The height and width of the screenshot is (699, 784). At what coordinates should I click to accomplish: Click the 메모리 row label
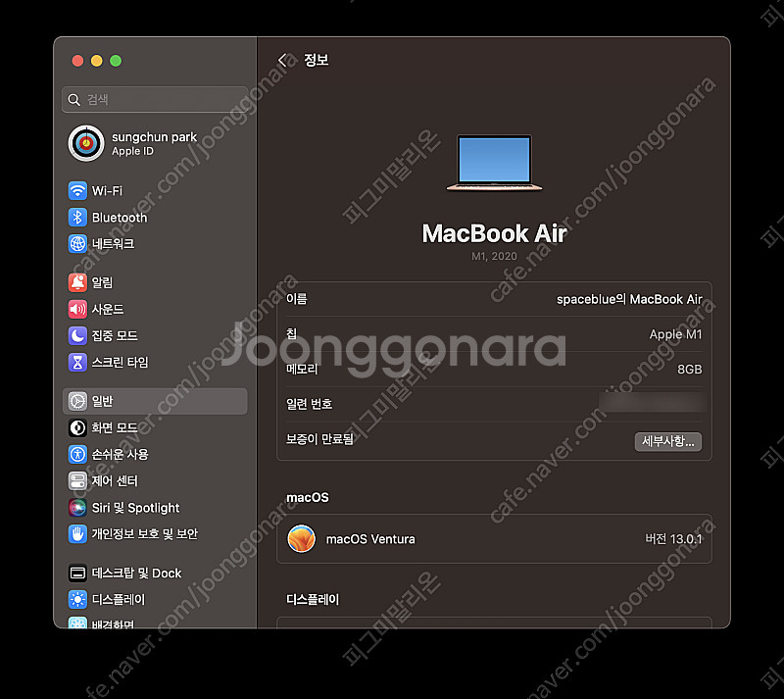[x=302, y=369]
